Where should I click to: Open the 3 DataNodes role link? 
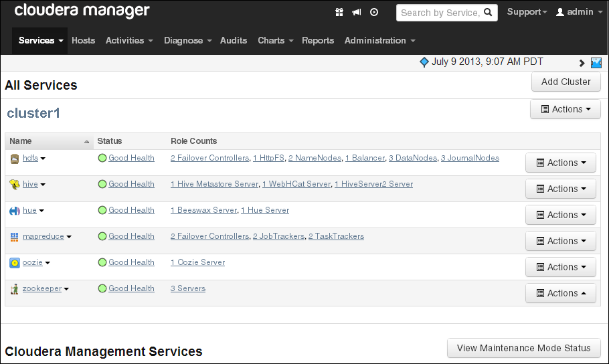tap(413, 158)
